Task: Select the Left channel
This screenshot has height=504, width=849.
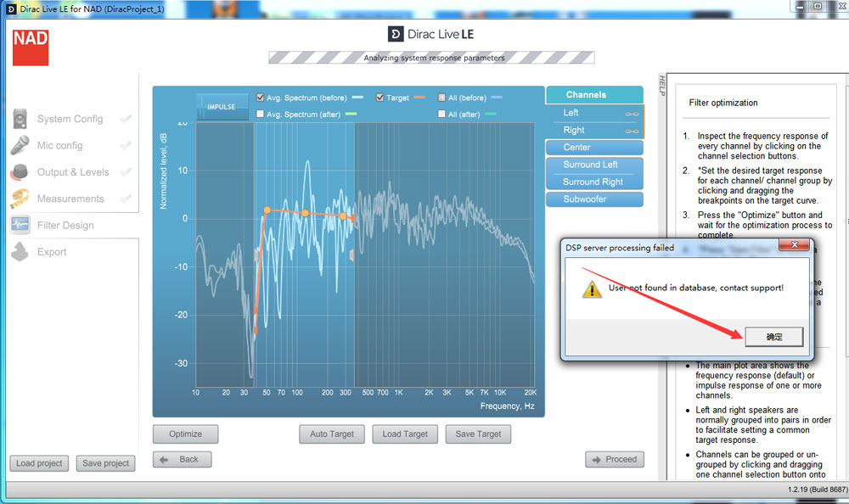Action: (594, 113)
